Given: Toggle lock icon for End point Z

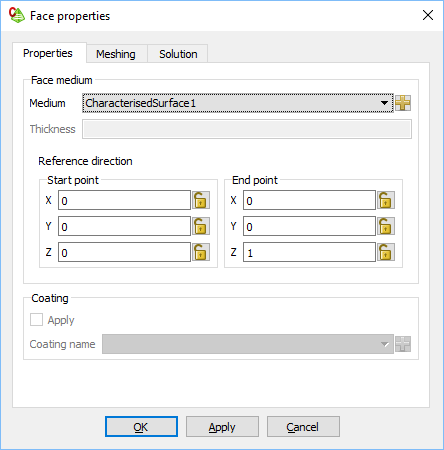Looking at the screenshot, I should pos(386,252).
